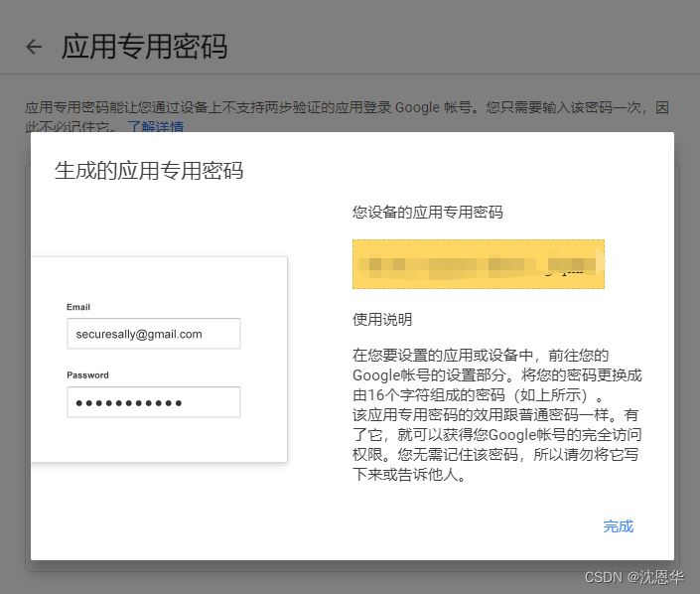The height and width of the screenshot is (594, 700).
Task: Select the 您设备的应用专用密码 label
Action: point(428,212)
